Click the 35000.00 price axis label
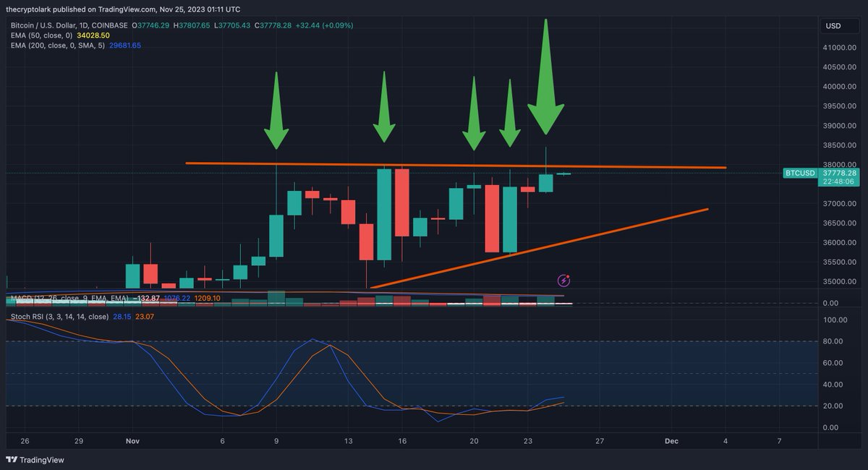 841,282
